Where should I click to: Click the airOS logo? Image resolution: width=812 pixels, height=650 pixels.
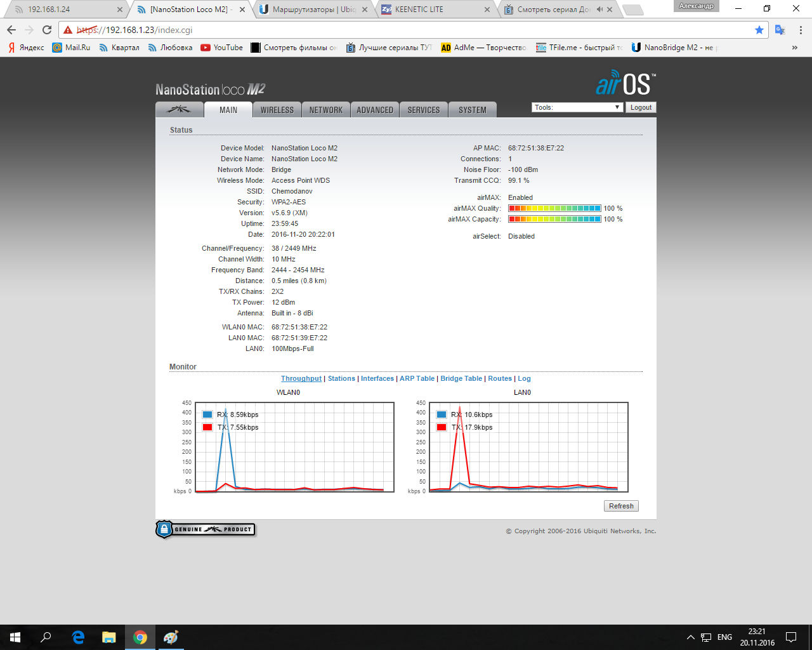pyautogui.click(x=625, y=83)
